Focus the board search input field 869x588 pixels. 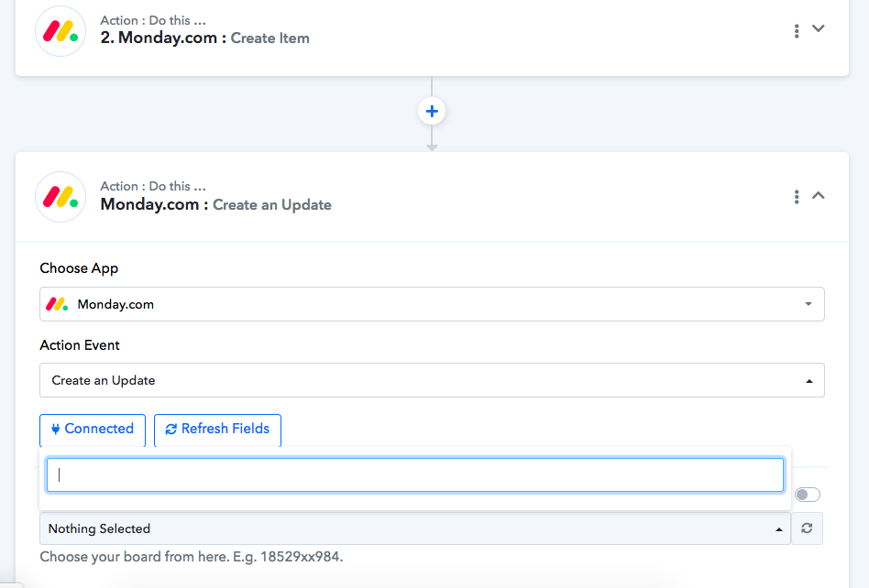pyautogui.click(x=415, y=474)
